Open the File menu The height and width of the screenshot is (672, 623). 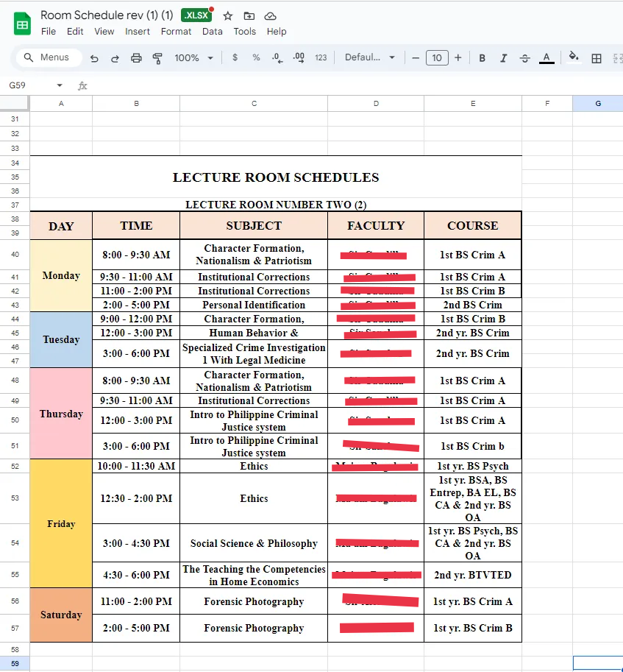coord(49,32)
